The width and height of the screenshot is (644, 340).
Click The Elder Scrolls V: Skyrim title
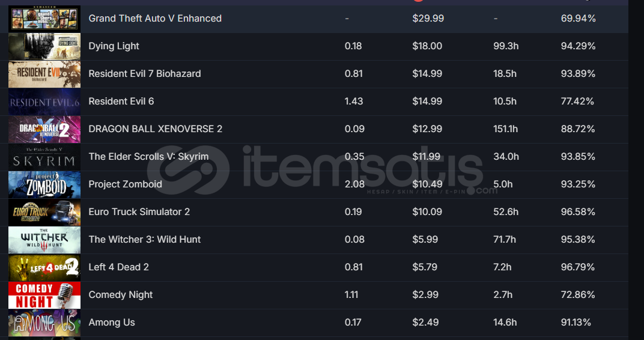coord(148,156)
